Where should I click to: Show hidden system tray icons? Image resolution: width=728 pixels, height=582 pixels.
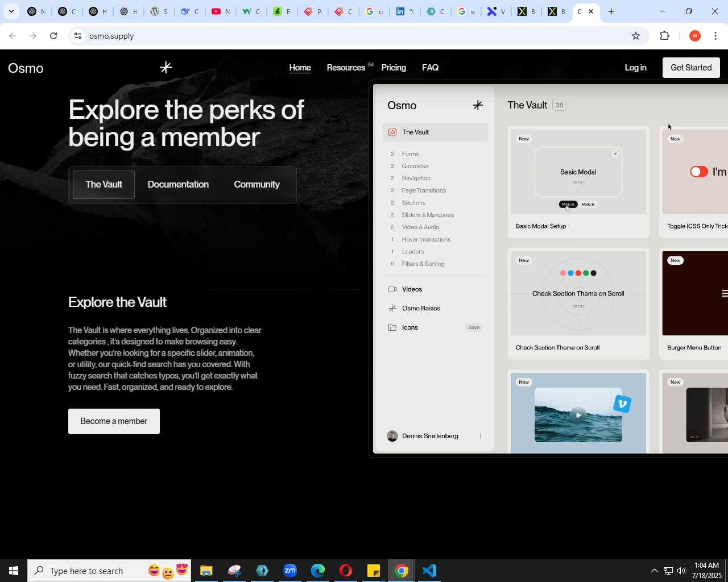click(654, 571)
